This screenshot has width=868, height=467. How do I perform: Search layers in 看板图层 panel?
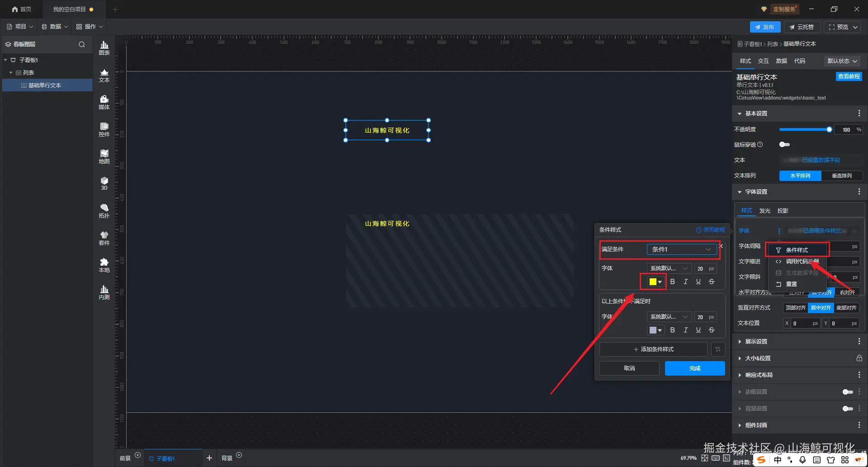pos(82,44)
